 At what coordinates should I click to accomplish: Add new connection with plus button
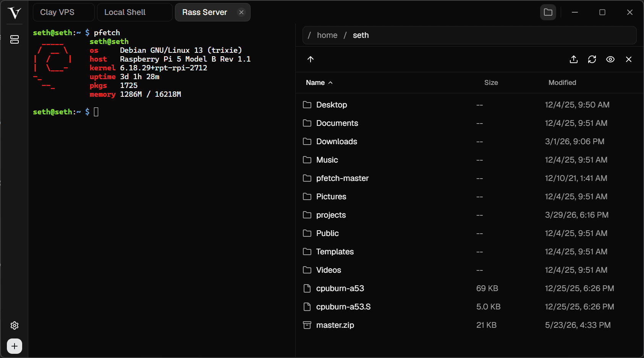pyautogui.click(x=15, y=346)
